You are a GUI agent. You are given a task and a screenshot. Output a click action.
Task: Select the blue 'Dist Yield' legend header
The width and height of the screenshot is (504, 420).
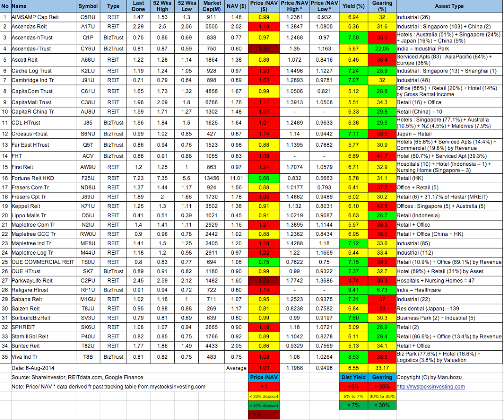pyautogui.click(x=353, y=377)
